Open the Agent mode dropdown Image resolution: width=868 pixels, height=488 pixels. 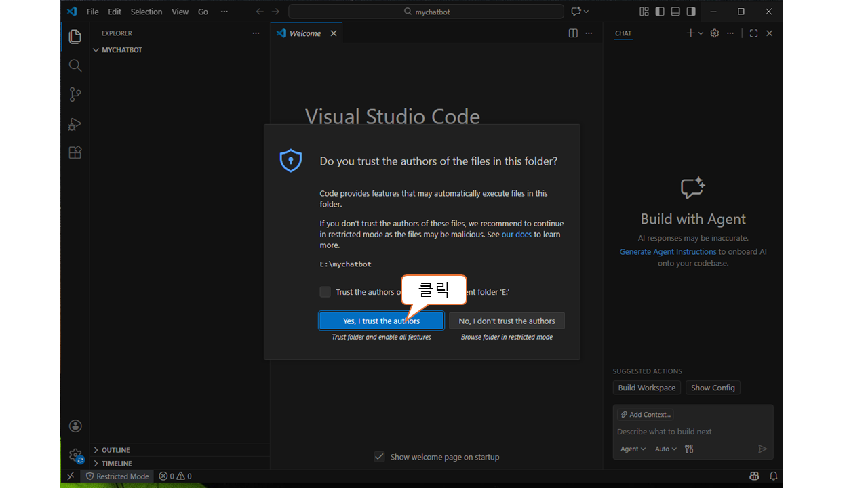[633, 449]
